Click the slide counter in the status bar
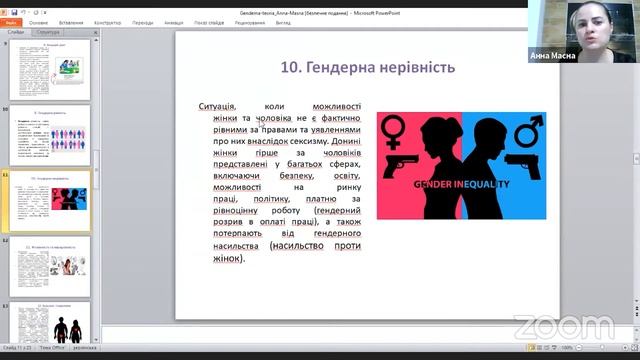This screenshot has width=640, height=360. [17, 348]
